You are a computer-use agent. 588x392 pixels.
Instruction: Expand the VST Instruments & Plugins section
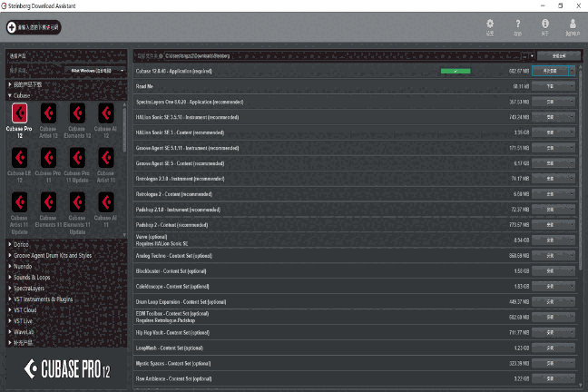(10, 299)
